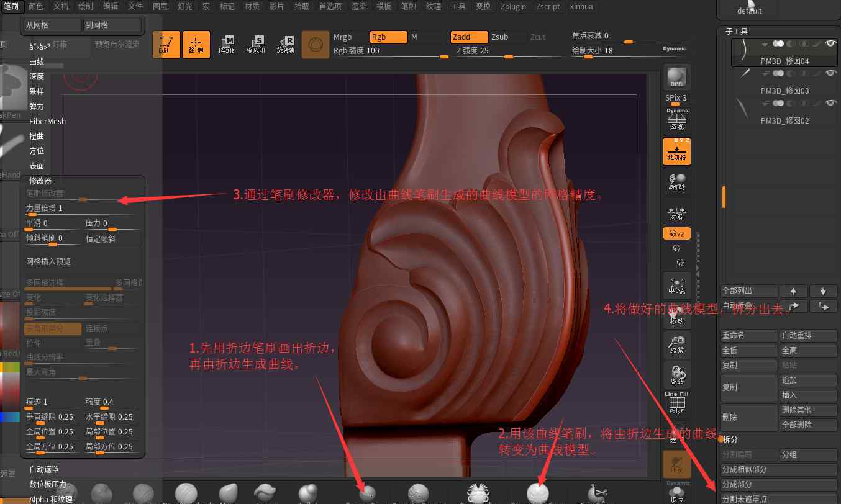Open the 颜色 (Color) menu

tap(36, 6)
